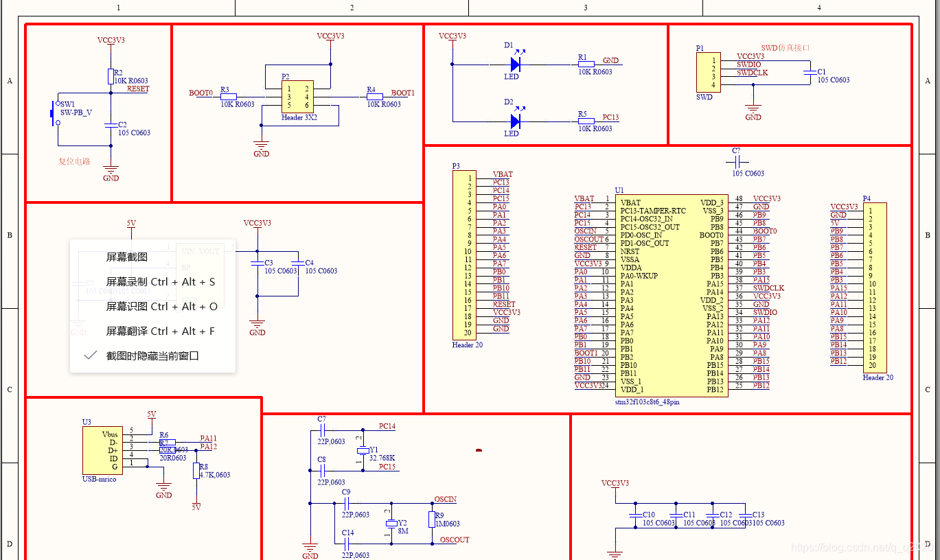Select the U1 stm32f103c8t6 chip body

[672, 296]
